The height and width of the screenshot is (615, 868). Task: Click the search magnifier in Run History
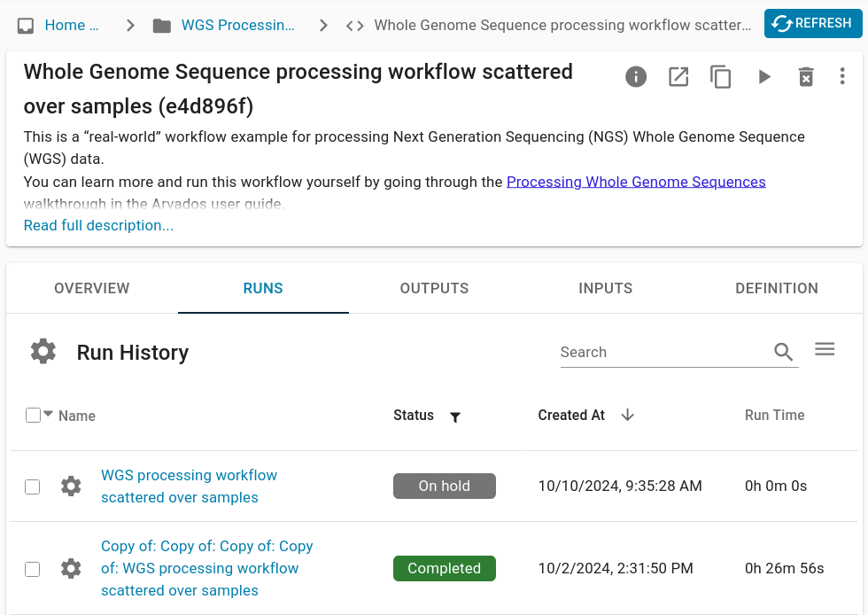pos(784,352)
